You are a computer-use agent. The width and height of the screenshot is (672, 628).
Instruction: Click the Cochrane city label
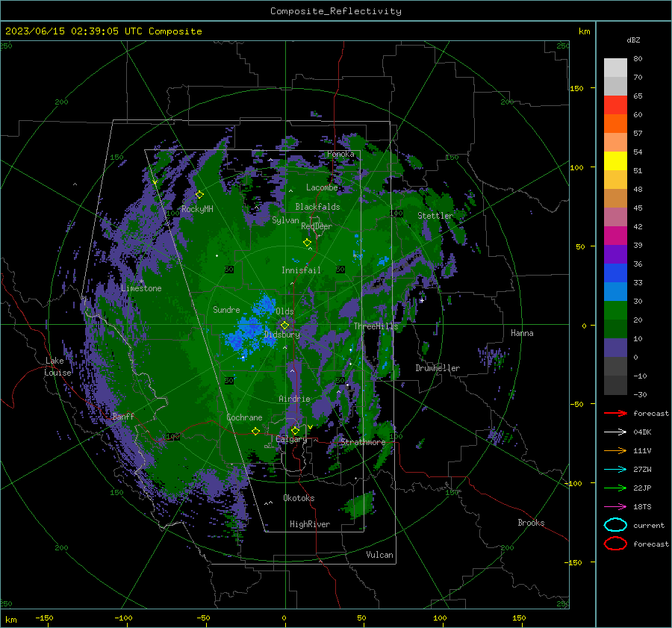pyautogui.click(x=244, y=417)
